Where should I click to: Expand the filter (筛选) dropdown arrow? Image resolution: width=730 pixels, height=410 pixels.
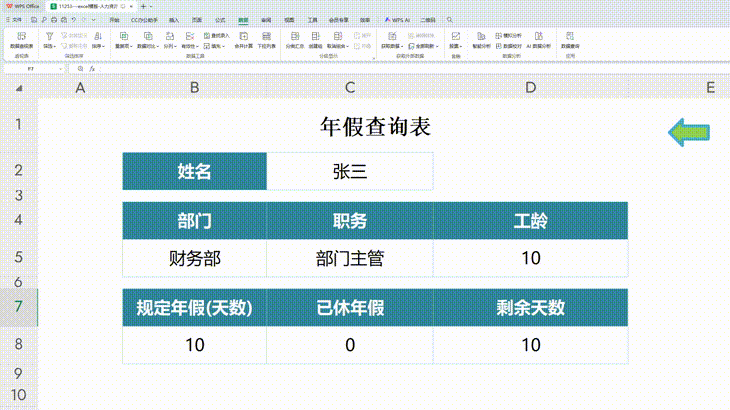(x=54, y=47)
